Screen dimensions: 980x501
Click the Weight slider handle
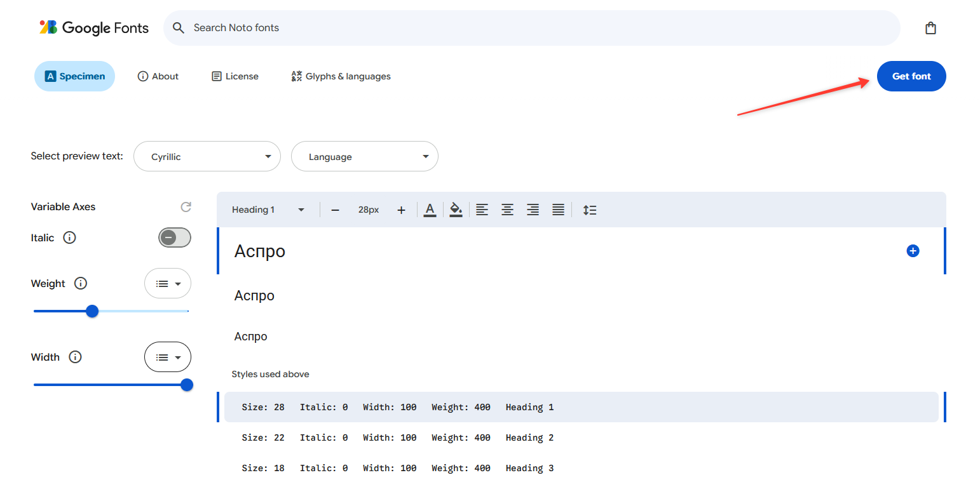pyautogui.click(x=92, y=311)
